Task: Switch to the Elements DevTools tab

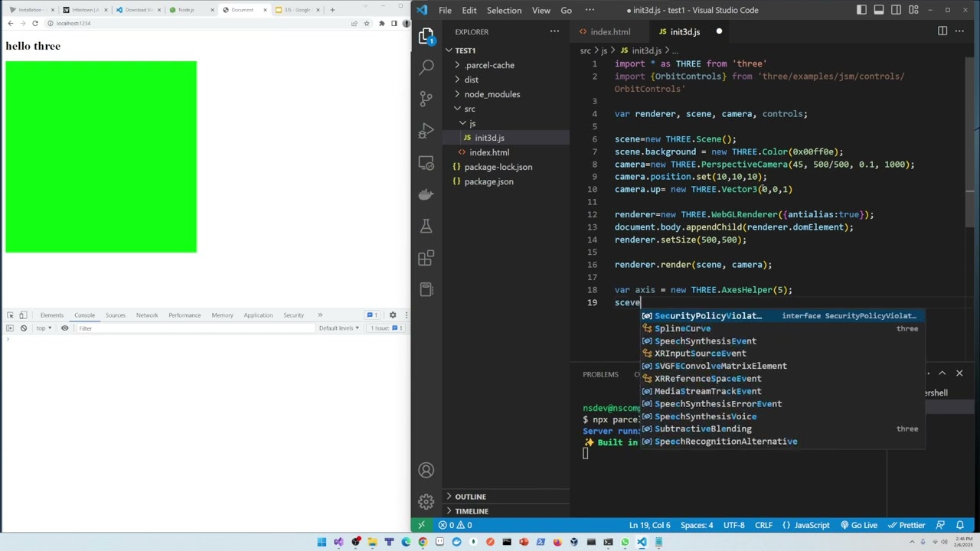Action: [52, 315]
